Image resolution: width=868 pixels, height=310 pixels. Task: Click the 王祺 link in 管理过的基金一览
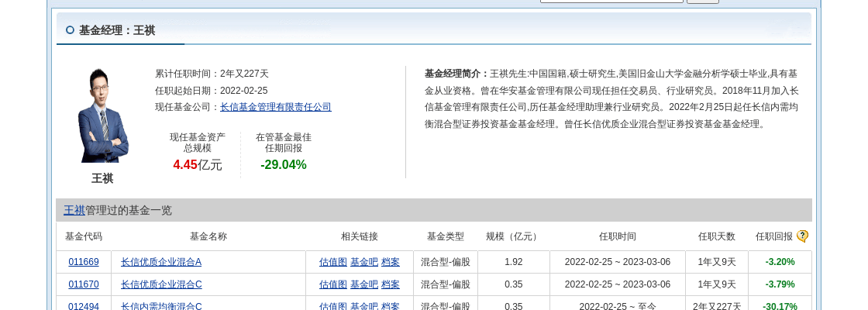[x=74, y=210]
